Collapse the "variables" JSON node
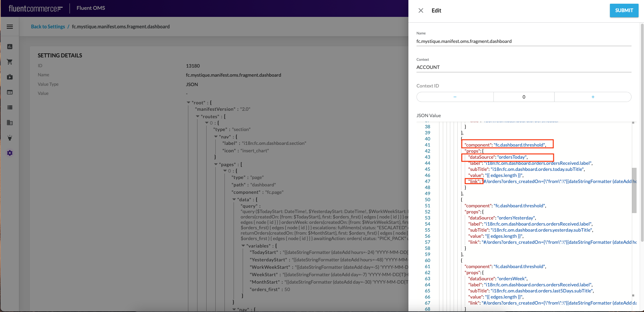Image resolution: width=644 pixels, height=312 pixels. tap(243, 246)
